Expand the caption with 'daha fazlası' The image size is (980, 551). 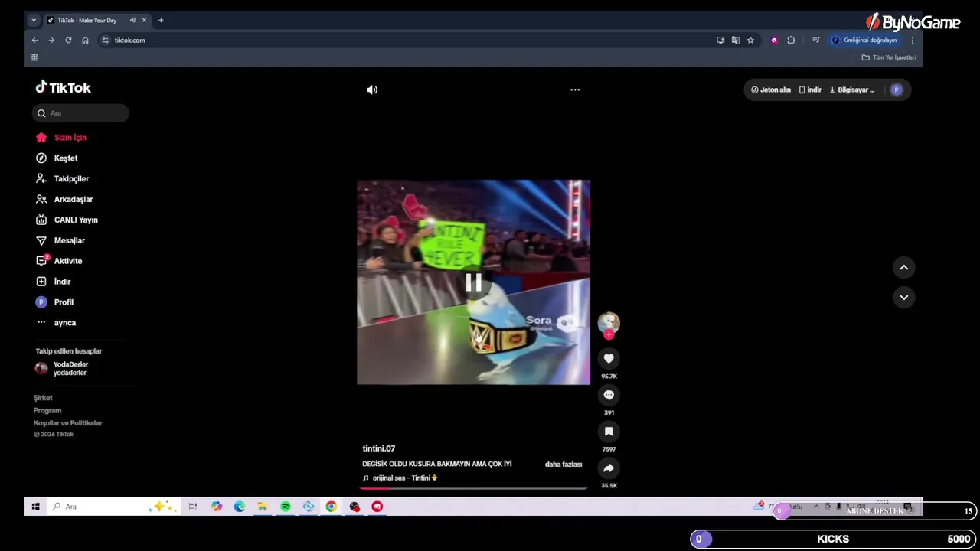coord(563,465)
